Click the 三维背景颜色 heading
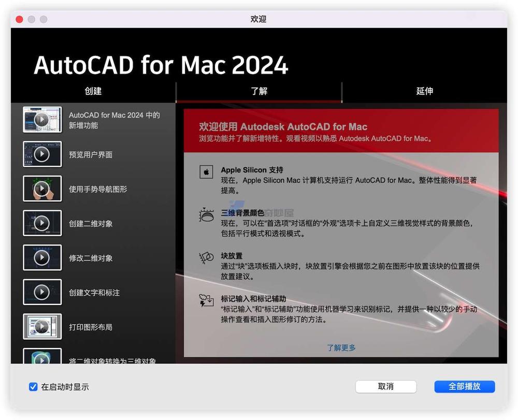This screenshot has height=420, width=518. 242,213
